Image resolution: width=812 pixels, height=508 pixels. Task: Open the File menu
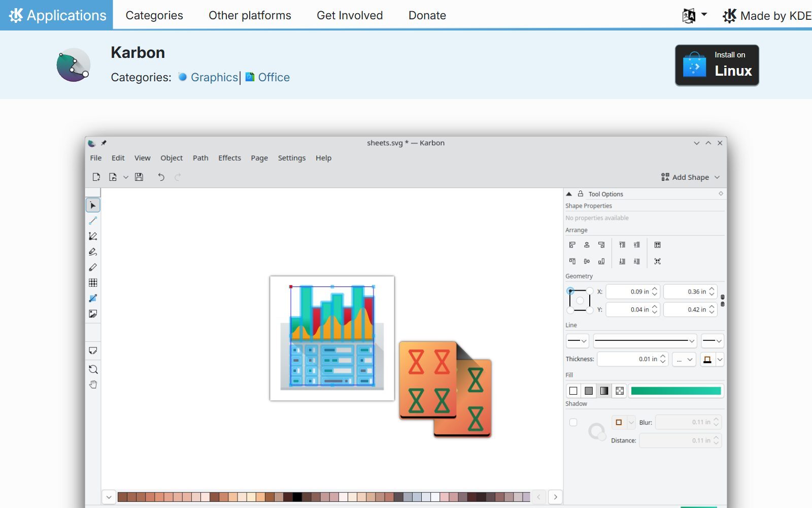tap(96, 158)
